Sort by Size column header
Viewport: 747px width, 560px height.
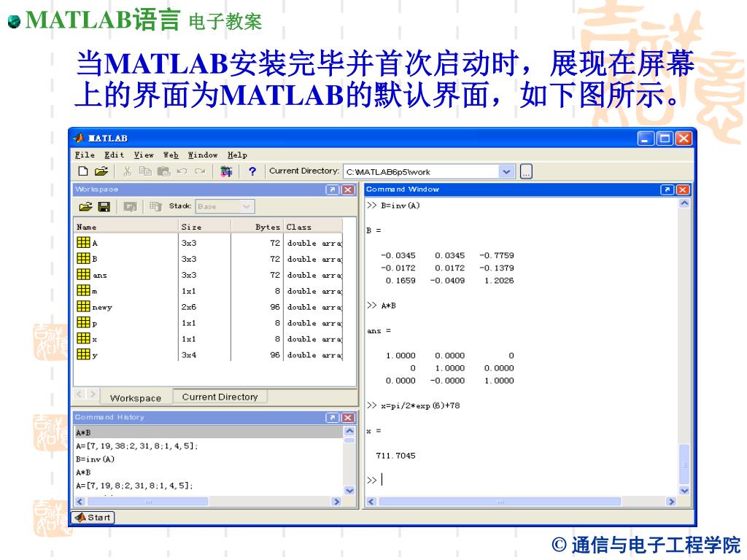tap(204, 227)
